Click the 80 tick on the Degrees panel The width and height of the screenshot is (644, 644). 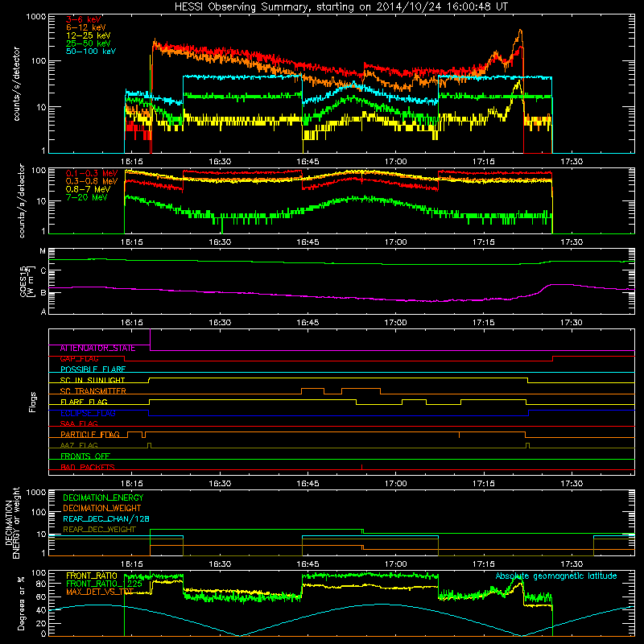(x=41, y=584)
